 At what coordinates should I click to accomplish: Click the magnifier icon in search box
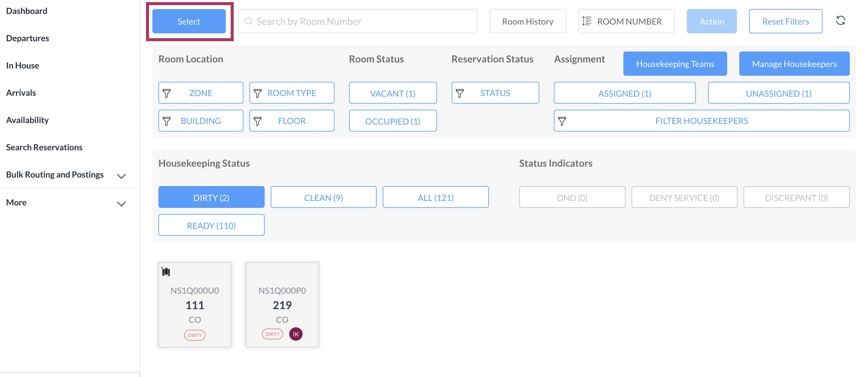pyautogui.click(x=248, y=21)
